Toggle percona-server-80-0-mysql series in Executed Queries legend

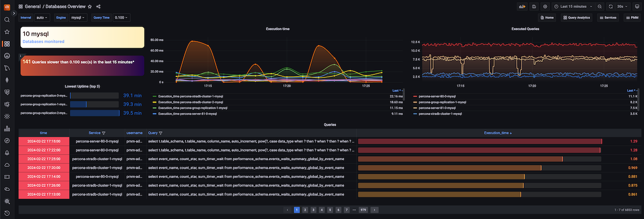[437, 96]
